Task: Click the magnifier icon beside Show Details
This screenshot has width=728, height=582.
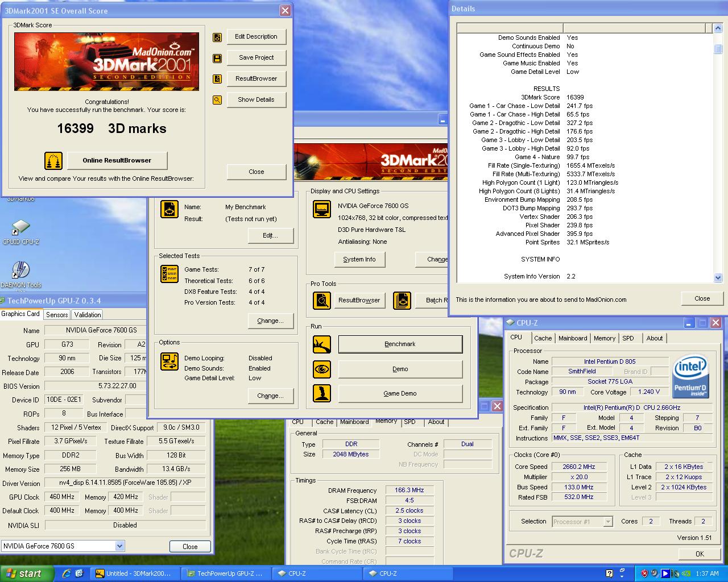Action: pos(217,100)
